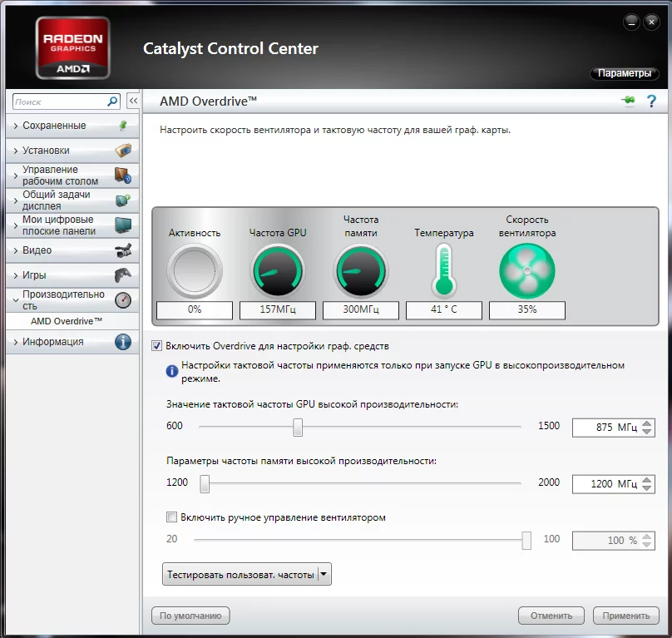The width and height of the screenshot is (672, 638).
Task: Click the blue info icon beside Информация
Action: click(x=122, y=342)
